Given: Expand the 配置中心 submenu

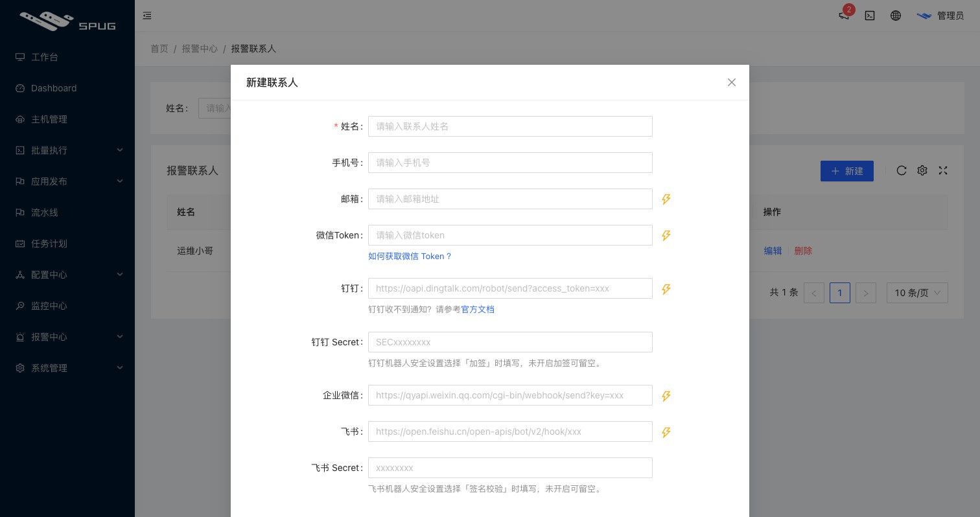Looking at the screenshot, I should (x=67, y=275).
